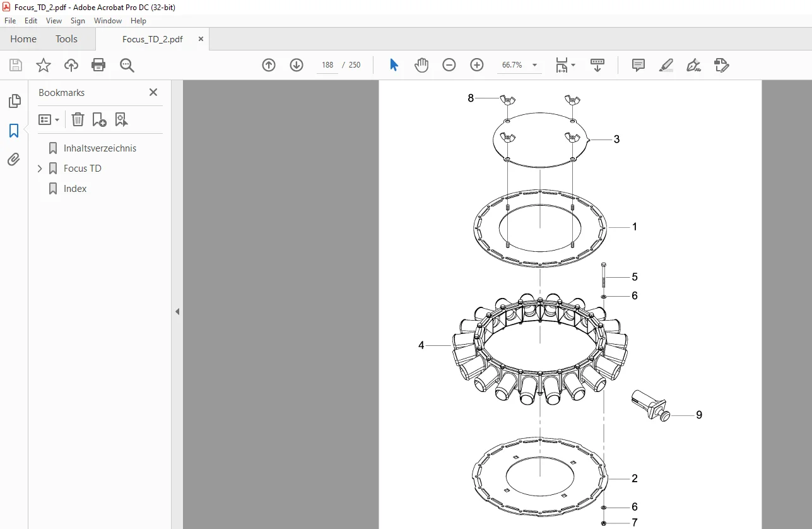Collapse the navigation pane with the arrow
This screenshot has height=529, width=812.
pos(177,311)
